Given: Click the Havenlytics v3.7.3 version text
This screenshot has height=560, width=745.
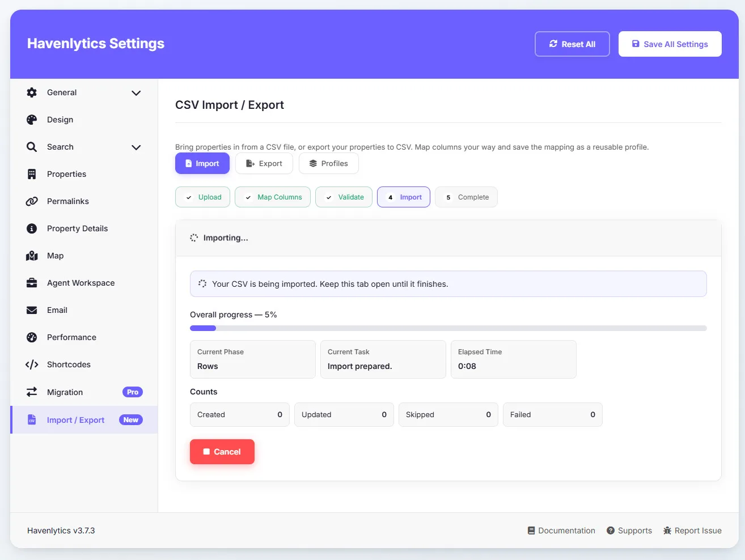Looking at the screenshot, I should [x=61, y=531].
